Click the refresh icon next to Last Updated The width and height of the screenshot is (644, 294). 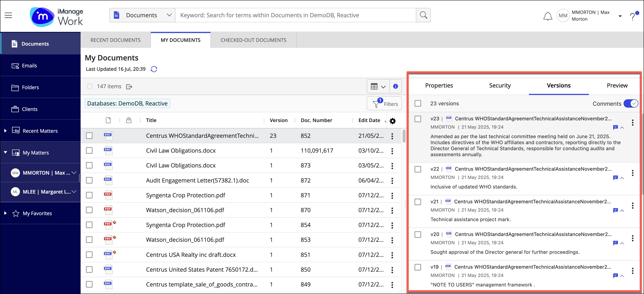pyautogui.click(x=154, y=69)
